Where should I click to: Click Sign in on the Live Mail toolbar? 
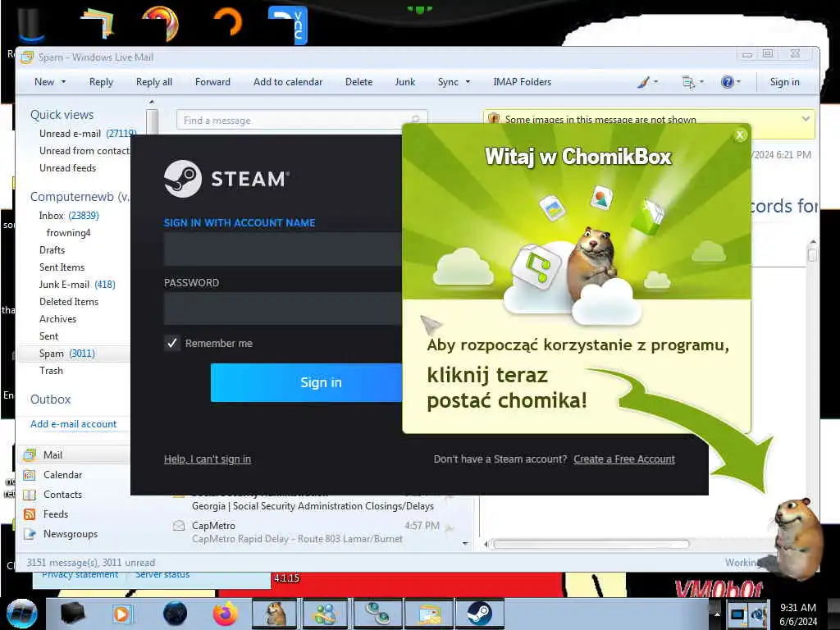(784, 82)
